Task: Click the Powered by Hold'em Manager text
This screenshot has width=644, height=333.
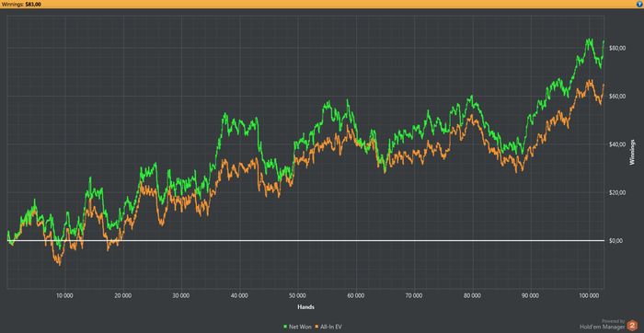Action: click(x=603, y=325)
